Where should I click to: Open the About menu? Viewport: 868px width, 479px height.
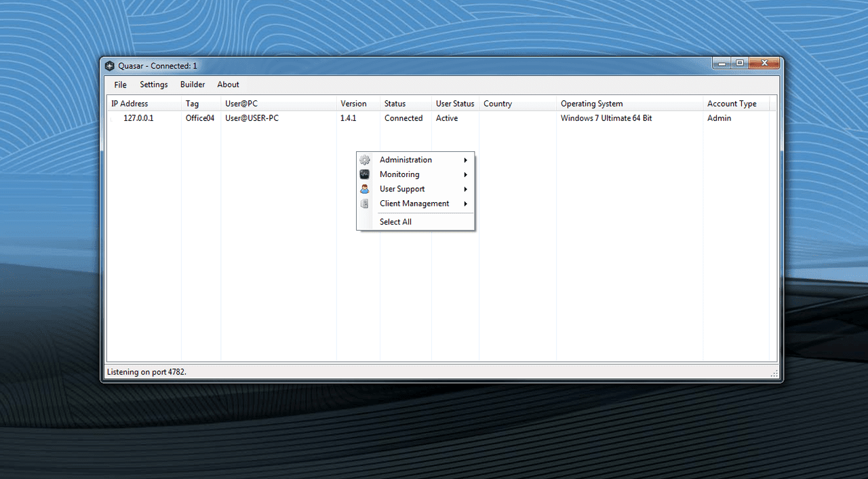point(228,85)
